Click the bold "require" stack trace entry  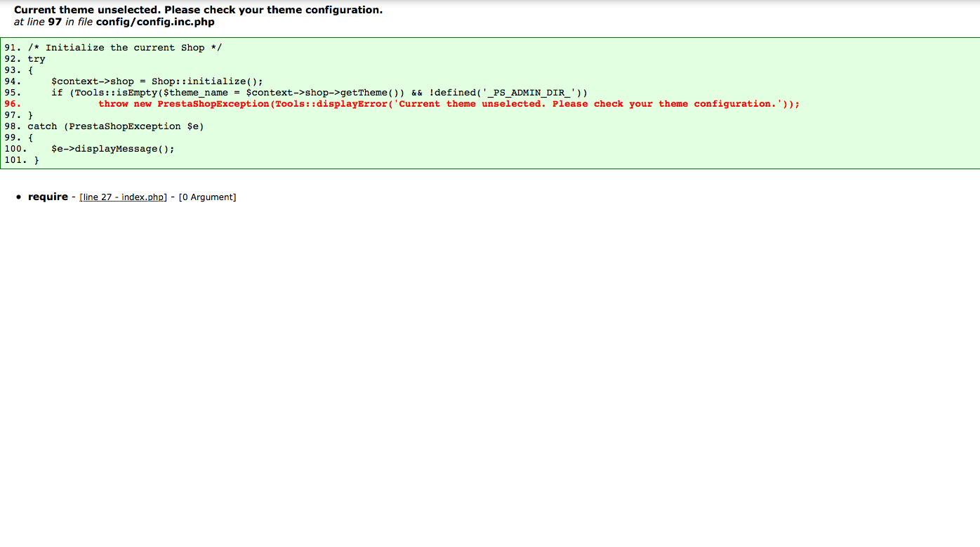click(x=48, y=197)
